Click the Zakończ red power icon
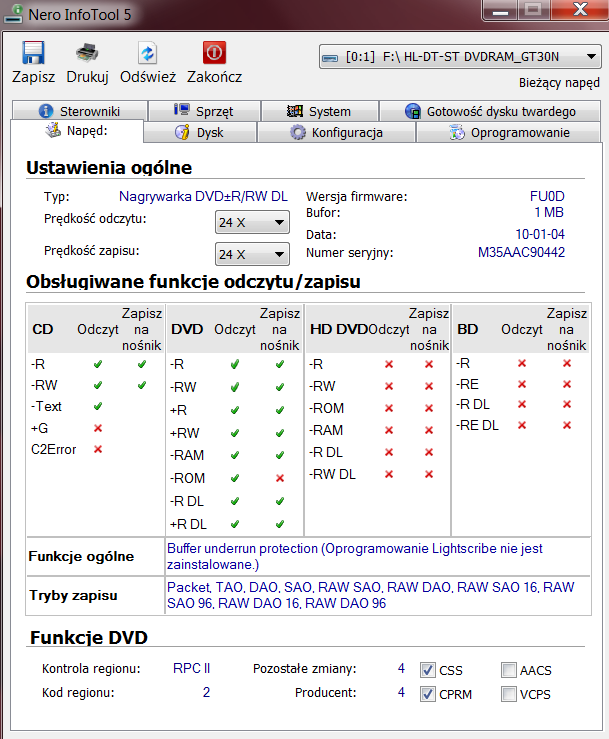Image resolution: width=609 pixels, height=739 pixels. pos(214,52)
